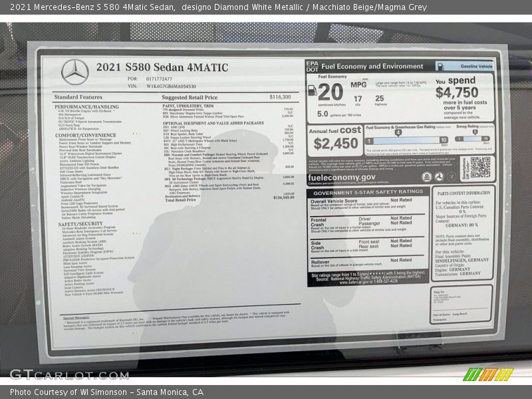This screenshot has width=532, height=399.
Task: Click the middle round agency seal near fueleconomy.gov
Action: click(x=439, y=176)
